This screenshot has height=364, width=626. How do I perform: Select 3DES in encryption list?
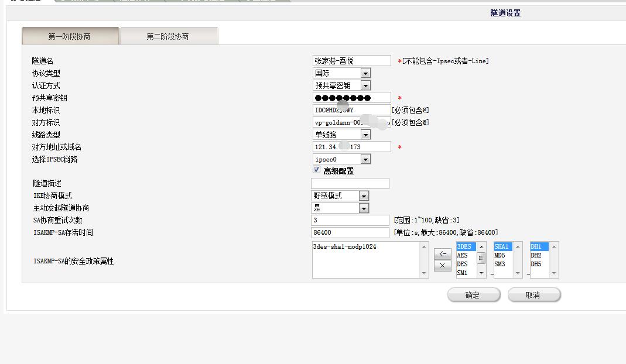(x=466, y=246)
